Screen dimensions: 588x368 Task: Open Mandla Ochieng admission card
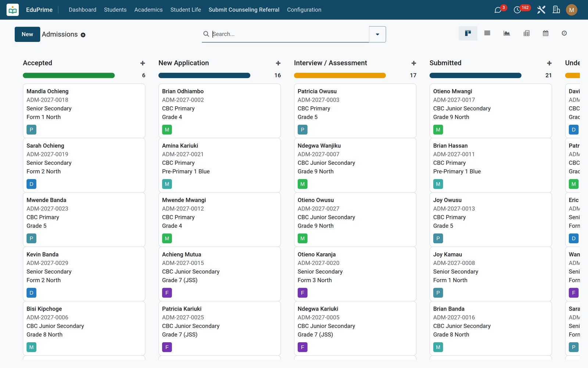(x=84, y=111)
